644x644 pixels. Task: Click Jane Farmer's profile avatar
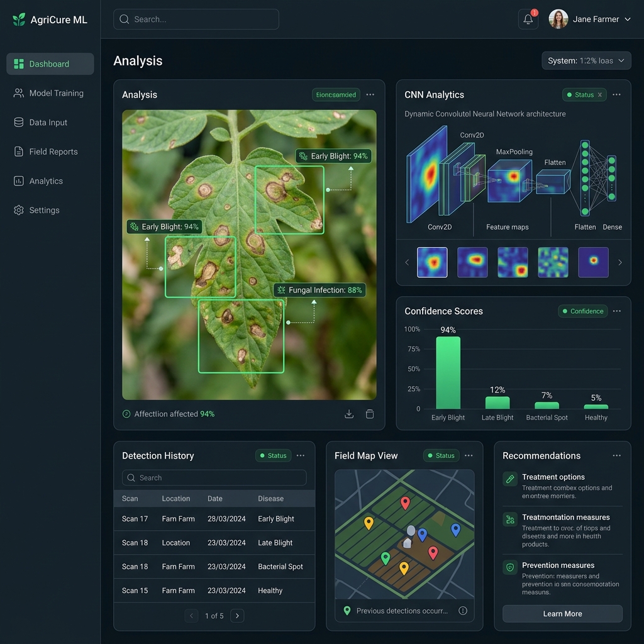coord(558,19)
